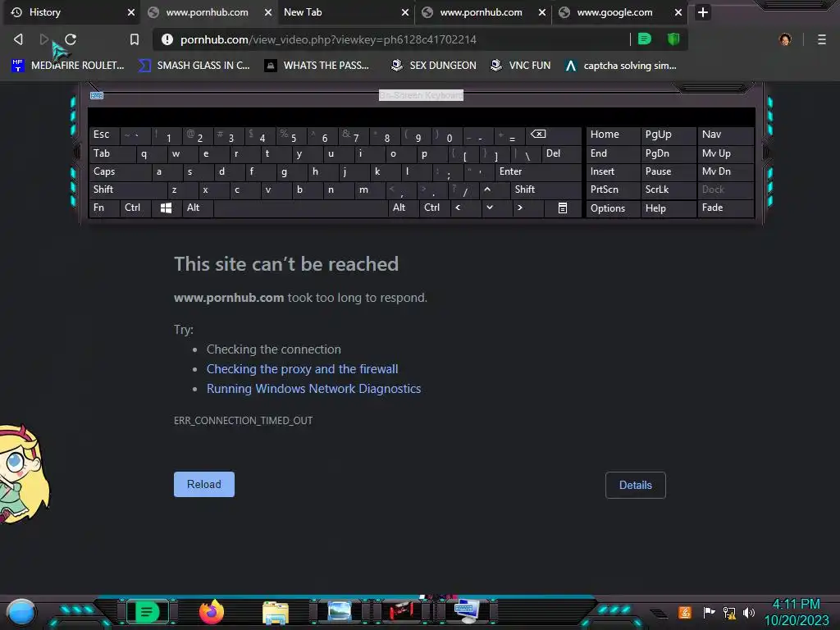
Task: Click the Action Center flag tray icon
Action: (x=709, y=612)
